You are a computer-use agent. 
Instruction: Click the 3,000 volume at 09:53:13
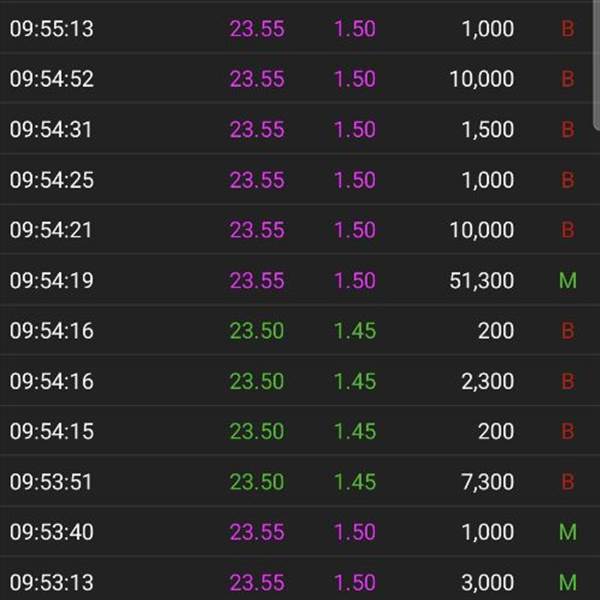point(488,582)
